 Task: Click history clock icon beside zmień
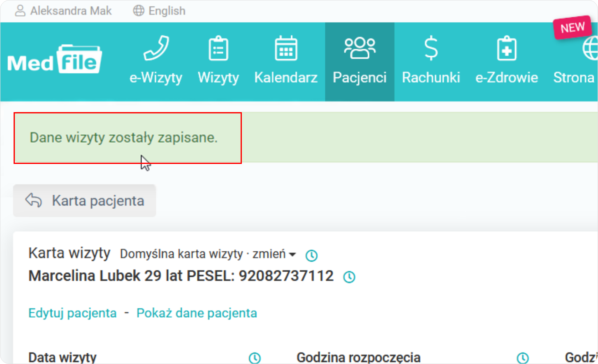click(x=312, y=256)
